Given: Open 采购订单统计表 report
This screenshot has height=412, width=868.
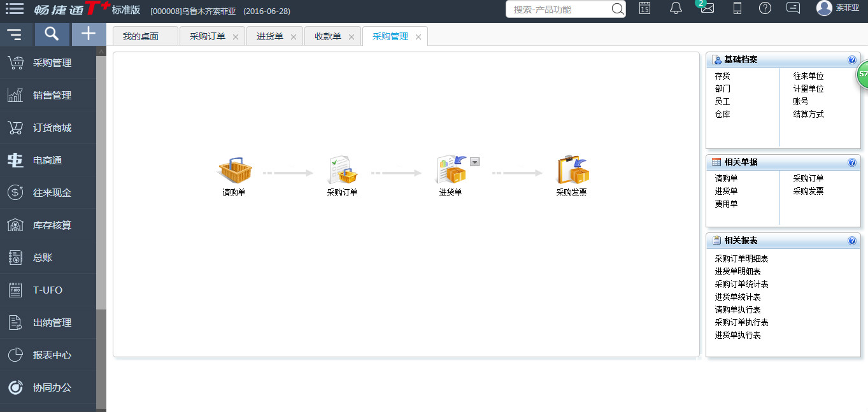Looking at the screenshot, I should [741, 284].
